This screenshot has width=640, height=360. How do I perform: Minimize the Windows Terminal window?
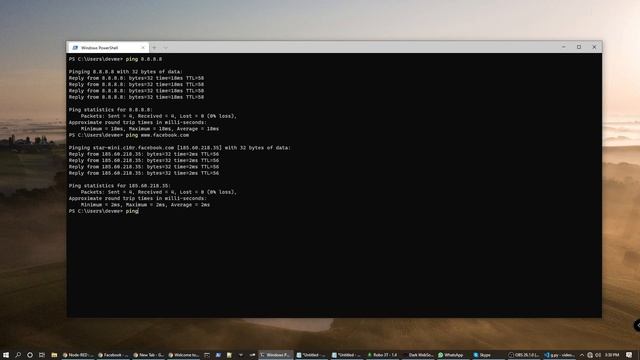tap(564, 47)
